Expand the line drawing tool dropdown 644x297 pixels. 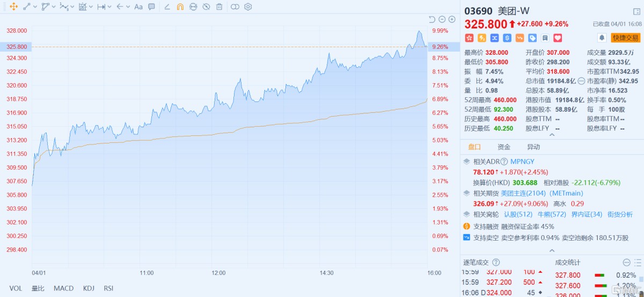pos(35,7)
